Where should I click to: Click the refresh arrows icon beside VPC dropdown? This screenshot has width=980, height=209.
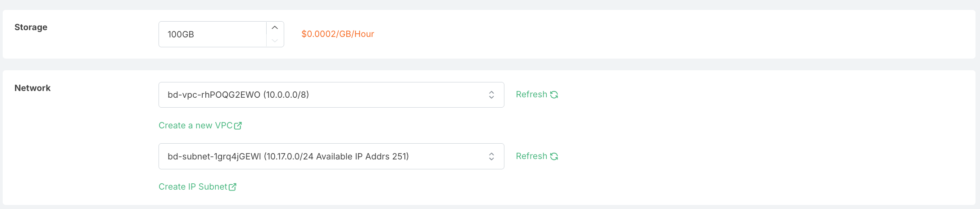554,95
